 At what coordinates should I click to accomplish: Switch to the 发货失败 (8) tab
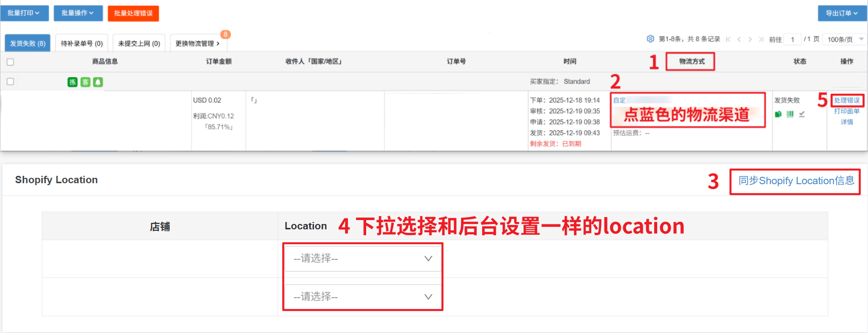pyautogui.click(x=28, y=43)
